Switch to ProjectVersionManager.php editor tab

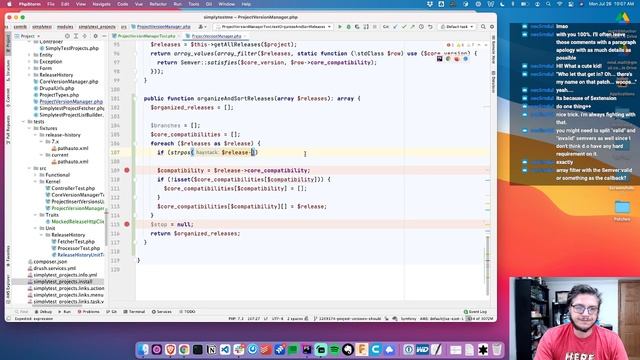click(216, 36)
